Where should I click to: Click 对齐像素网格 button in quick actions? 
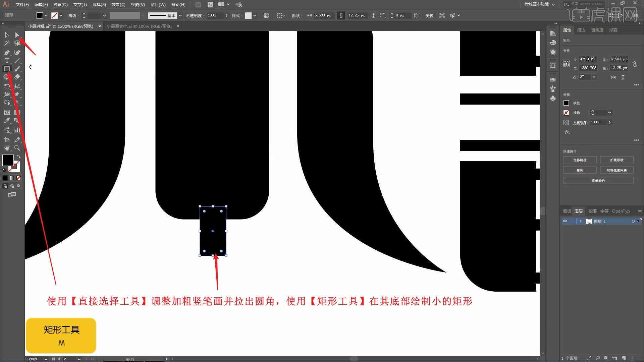[x=616, y=170]
